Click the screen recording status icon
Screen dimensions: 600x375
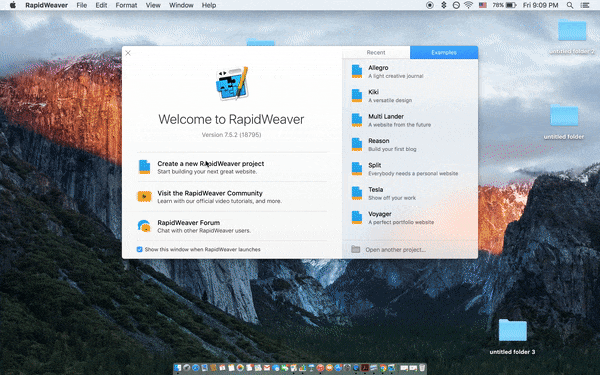point(430,5)
